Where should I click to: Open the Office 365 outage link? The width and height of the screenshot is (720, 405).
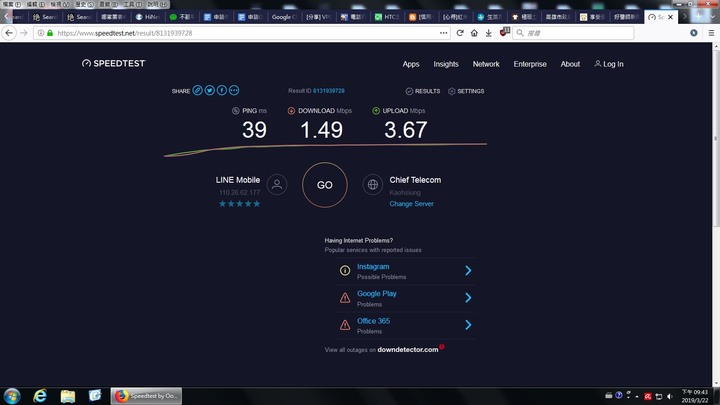pos(373,321)
